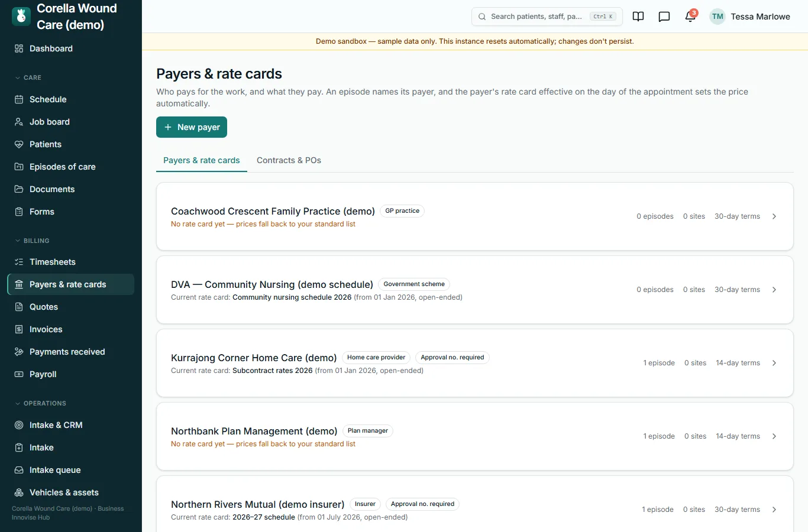Select the Payers & rate cards tab
Viewport: 808px width, 532px height.
pyautogui.click(x=202, y=160)
